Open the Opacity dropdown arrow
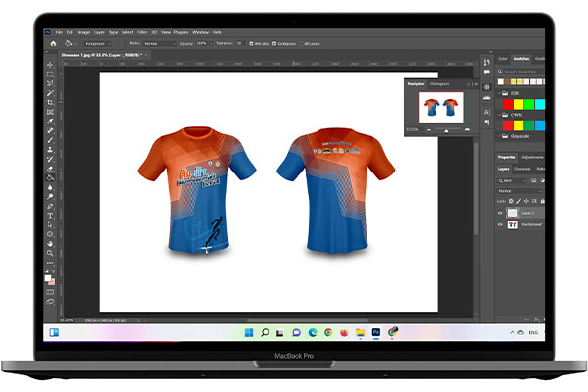The height and width of the screenshot is (392, 588). click(x=211, y=44)
